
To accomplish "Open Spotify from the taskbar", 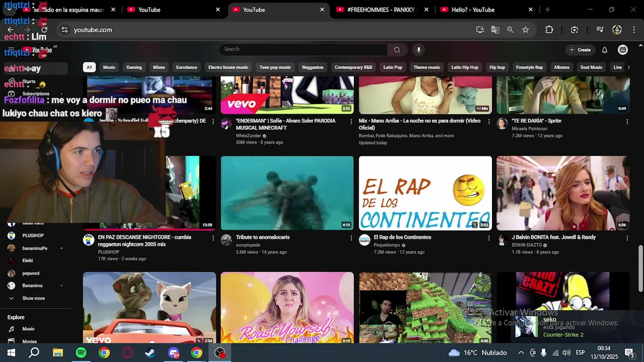I will (81, 353).
